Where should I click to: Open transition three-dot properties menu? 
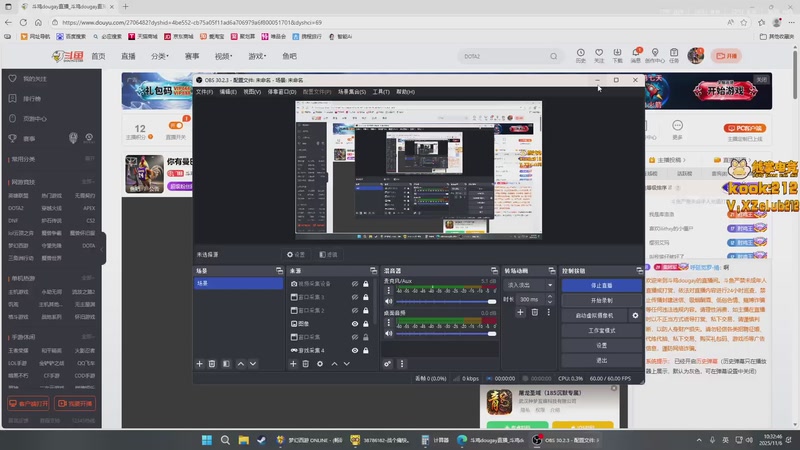549,312
